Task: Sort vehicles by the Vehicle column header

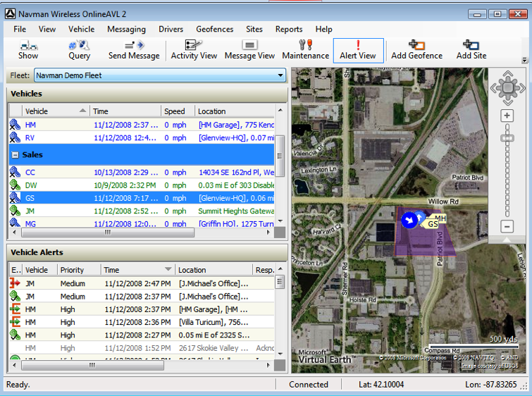Action: click(x=55, y=111)
